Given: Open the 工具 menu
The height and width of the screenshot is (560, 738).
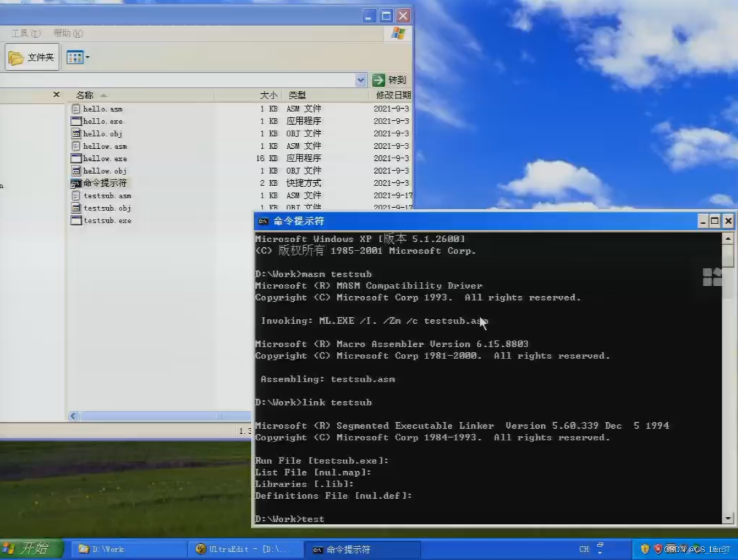Looking at the screenshot, I should click(26, 33).
